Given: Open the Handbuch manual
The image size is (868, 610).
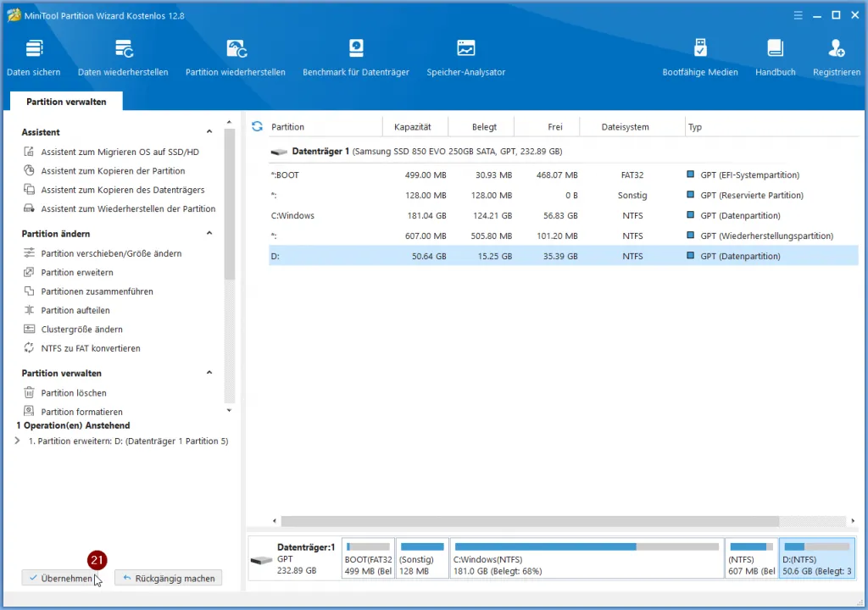Looking at the screenshot, I should (775, 57).
